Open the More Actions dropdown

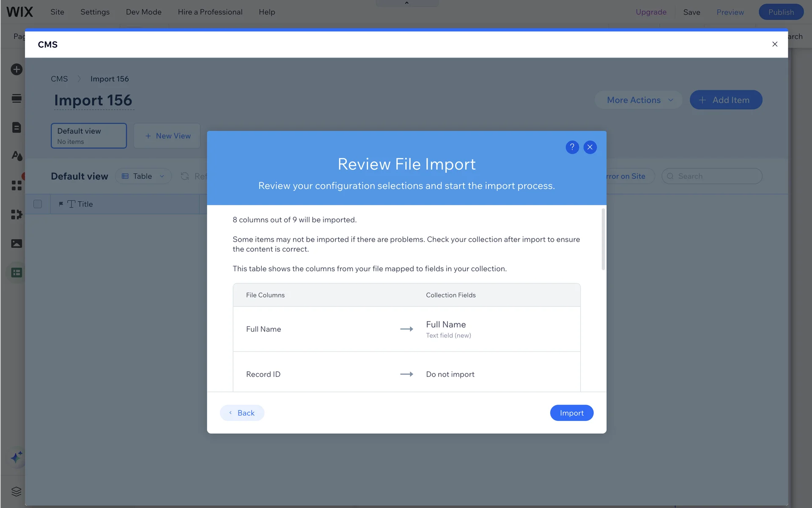[639, 100]
